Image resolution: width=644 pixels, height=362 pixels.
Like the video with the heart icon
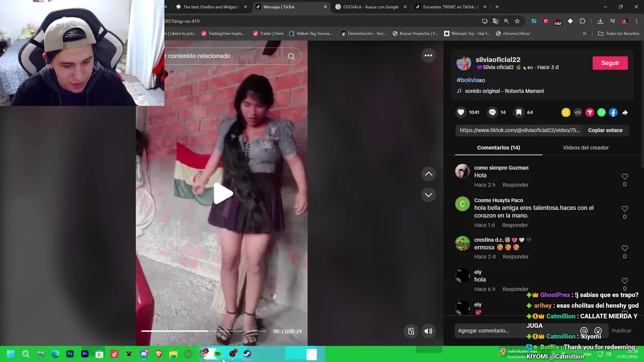[x=461, y=112]
